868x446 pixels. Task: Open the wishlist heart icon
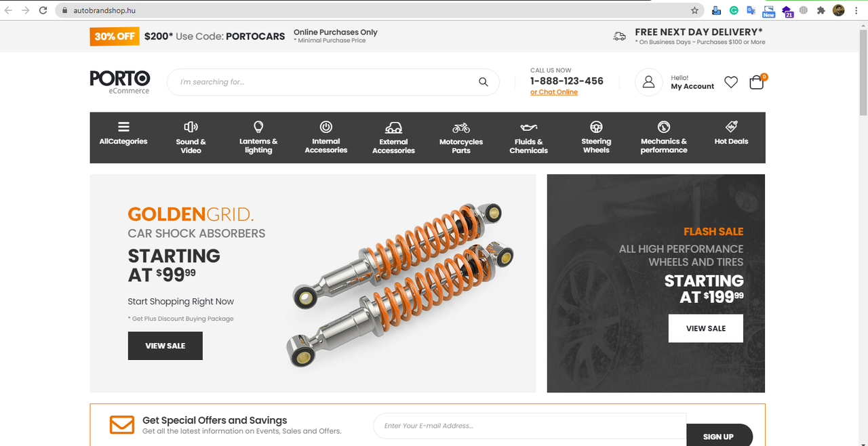731,82
